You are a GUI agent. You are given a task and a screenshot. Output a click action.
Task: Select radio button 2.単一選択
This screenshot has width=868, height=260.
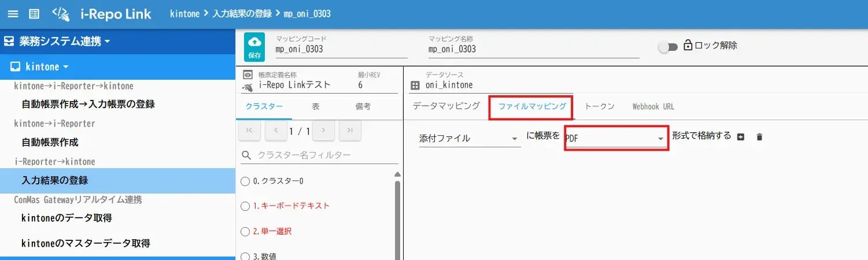coord(245,231)
